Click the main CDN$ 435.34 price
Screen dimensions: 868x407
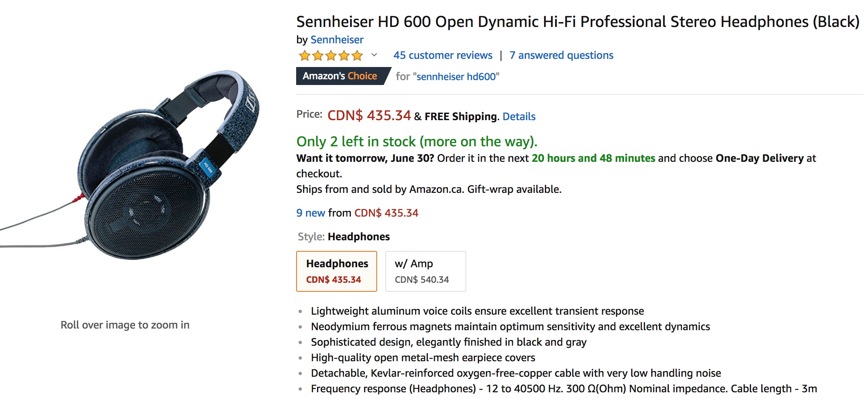point(369,116)
